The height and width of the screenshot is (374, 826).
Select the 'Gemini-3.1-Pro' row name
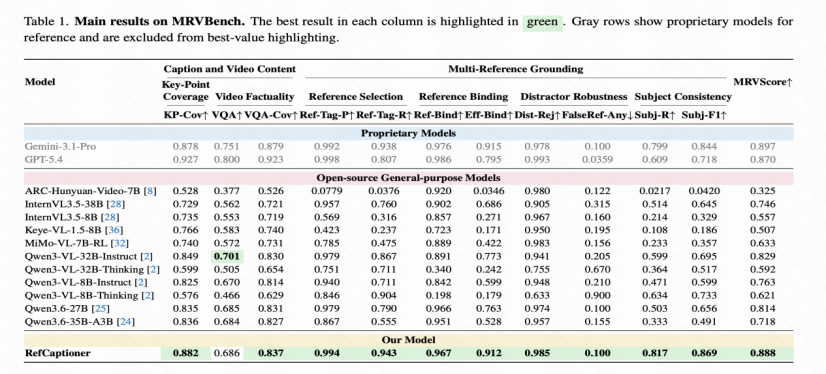point(61,146)
